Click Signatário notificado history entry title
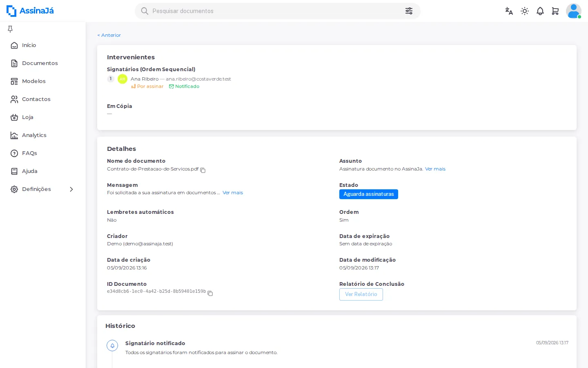Viewport: 588px width, 368px height. click(155, 343)
